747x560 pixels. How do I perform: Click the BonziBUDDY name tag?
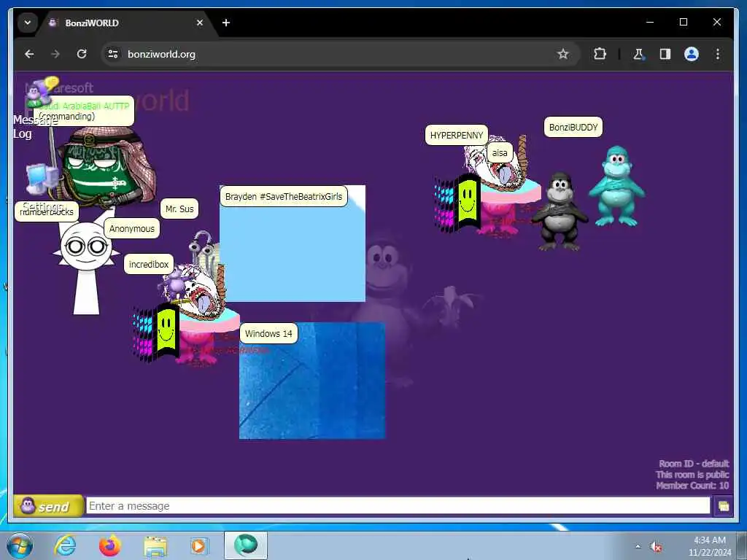point(573,127)
